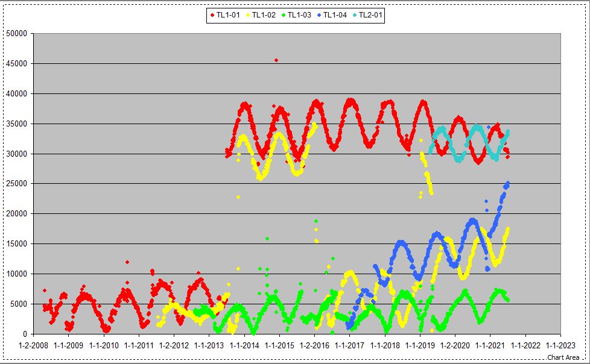Click the 1-2-2020 date axis label

455,346
